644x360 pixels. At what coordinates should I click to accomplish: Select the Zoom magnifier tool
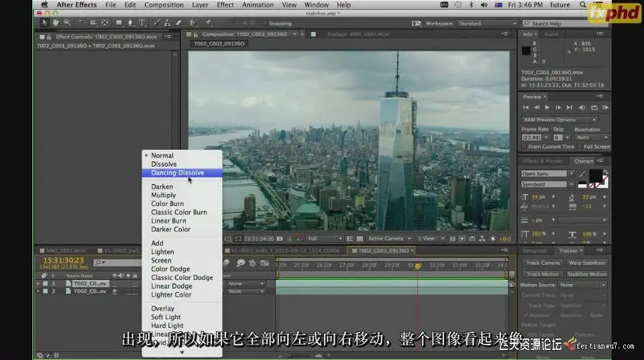click(x=66, y=23)
